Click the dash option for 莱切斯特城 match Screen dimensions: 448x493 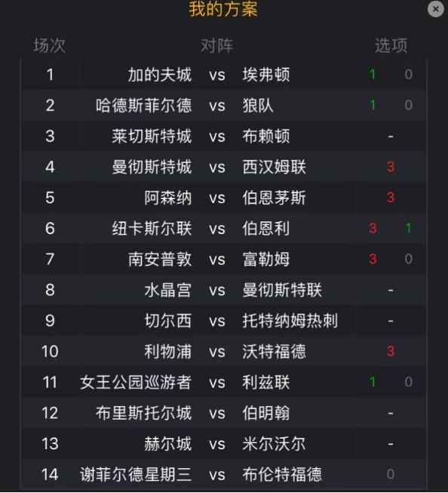tap(391, 137)
